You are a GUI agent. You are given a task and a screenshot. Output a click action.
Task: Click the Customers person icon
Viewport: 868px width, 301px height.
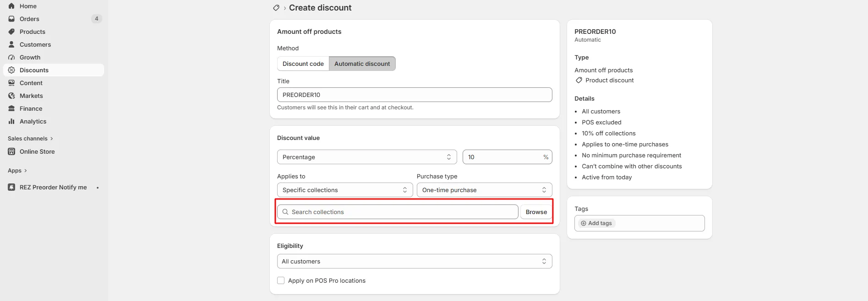tap(11, 44)
